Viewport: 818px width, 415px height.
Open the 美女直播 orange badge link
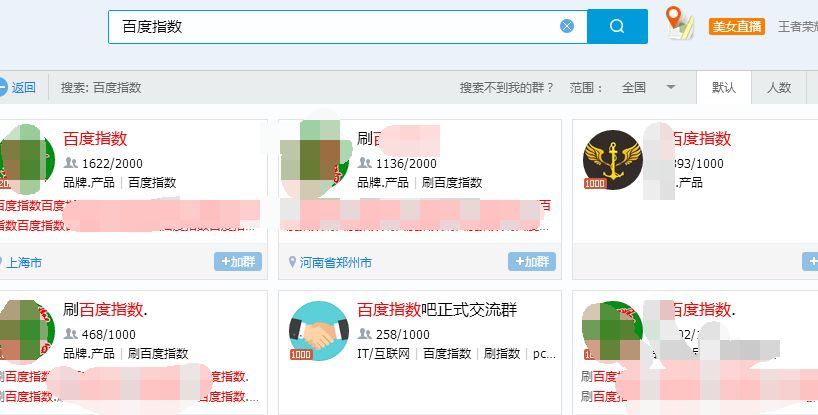[737, 27]
